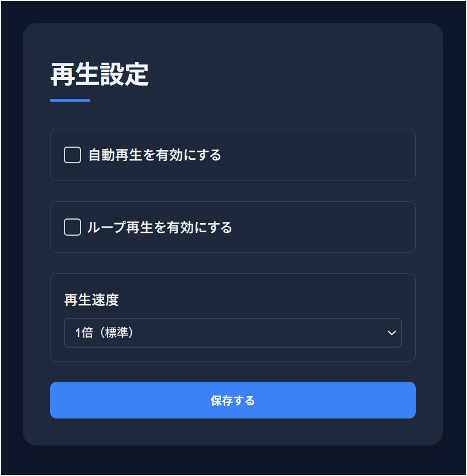
Task: Click the downward chevron icon in the speed selector
Action: coord(392,333)
